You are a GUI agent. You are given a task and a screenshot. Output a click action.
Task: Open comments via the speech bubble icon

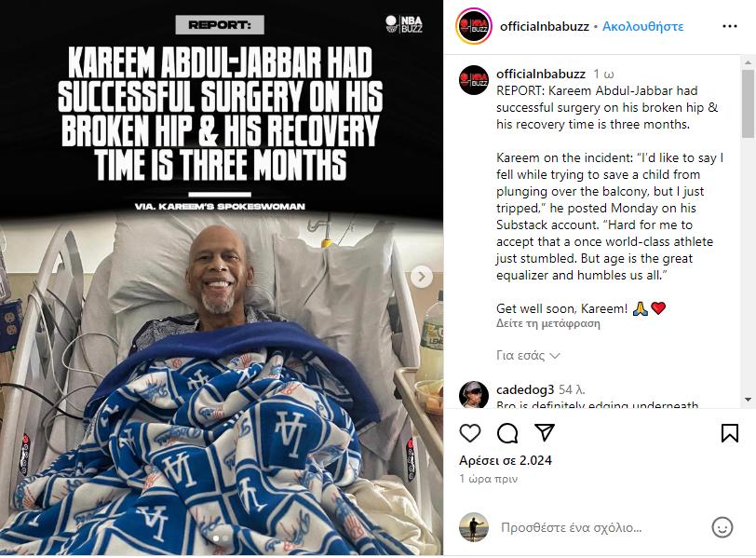pos(507,433)
